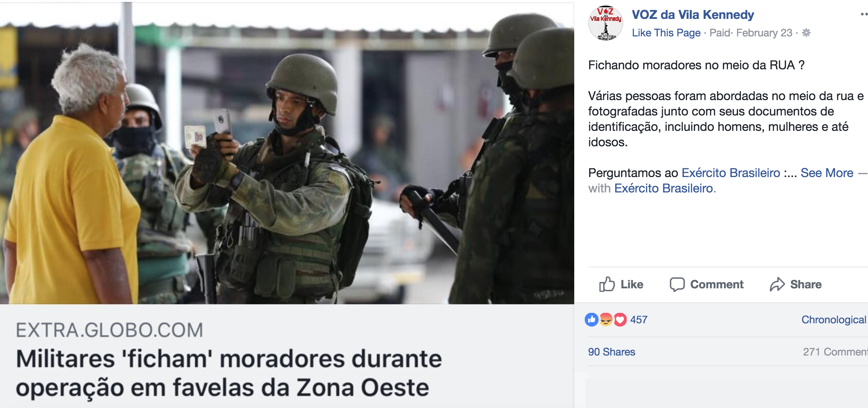
Task: View the 457 reactions count
Action: (639, 319)
